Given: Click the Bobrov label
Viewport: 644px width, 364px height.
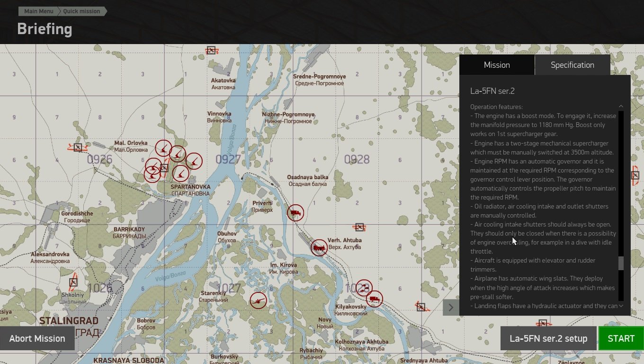Looking at the screenshot, I should (146, 324).
